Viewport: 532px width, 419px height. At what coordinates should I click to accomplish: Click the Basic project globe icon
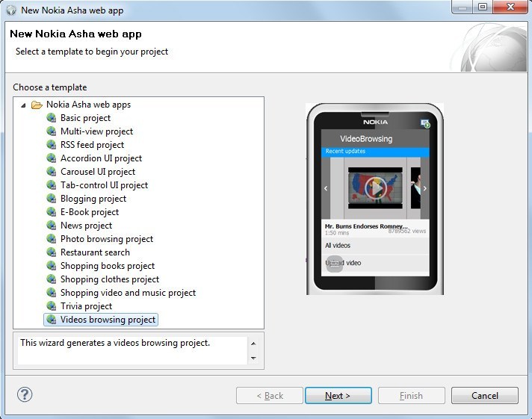click(52, 118)
